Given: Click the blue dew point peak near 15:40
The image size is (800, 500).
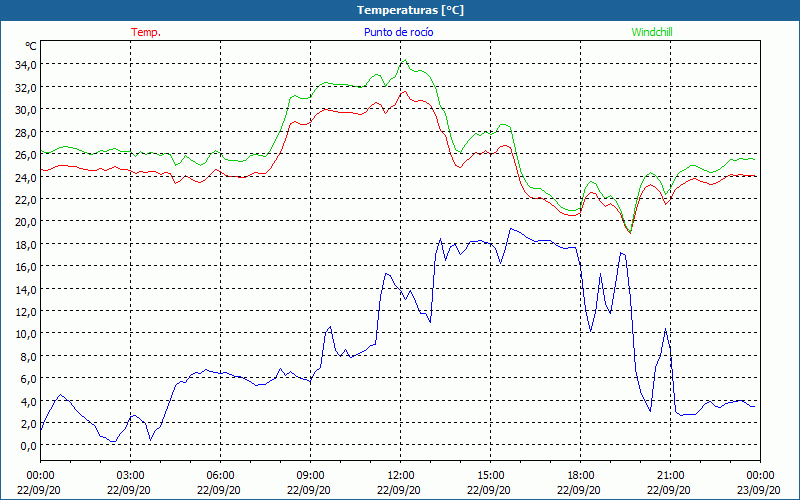Looking at the screenshot, I should [x=511, y=229].
